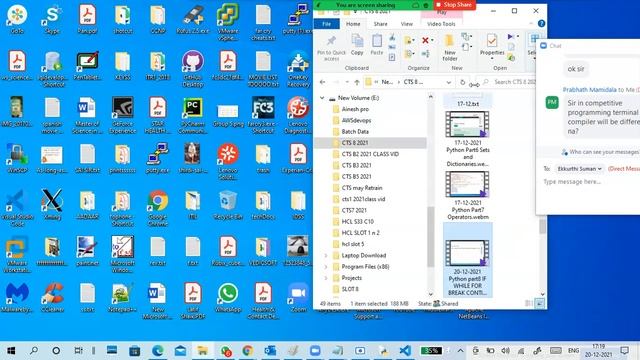Select the Python Part6 Sets and Dictionaries video
The image size is (640, 360).
[468, 139]
